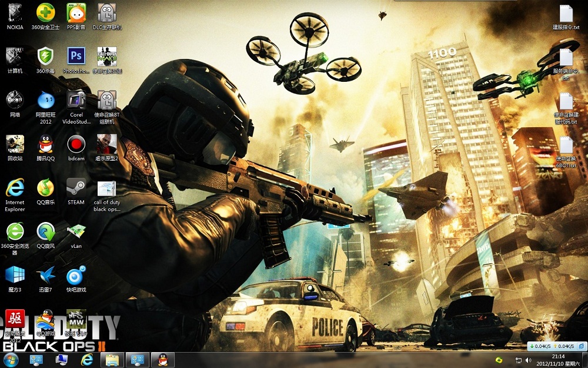This screenshot has width=588, height=368.
Task: Open Windows Explorer folder in taskbar
Action: click(x=112, y=359)
